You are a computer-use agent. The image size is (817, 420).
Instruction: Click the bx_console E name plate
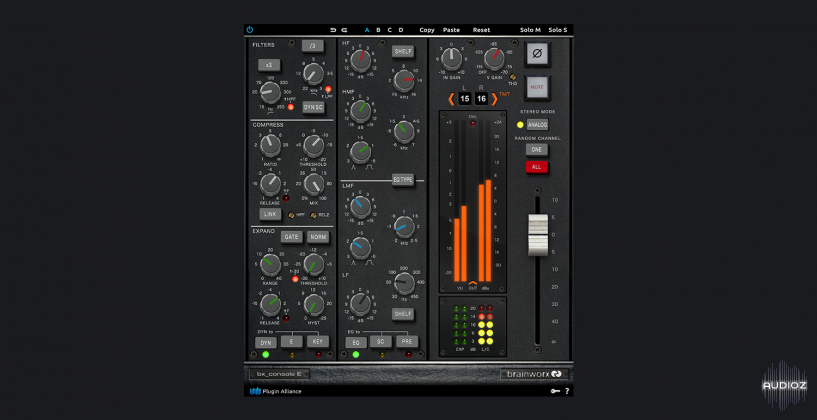point(279,374)
